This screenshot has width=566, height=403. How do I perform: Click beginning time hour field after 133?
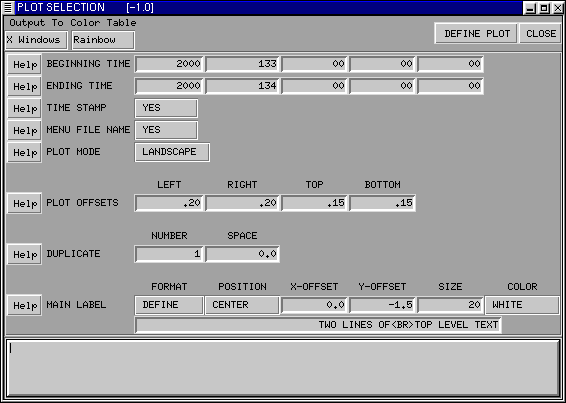pos(314,64)
